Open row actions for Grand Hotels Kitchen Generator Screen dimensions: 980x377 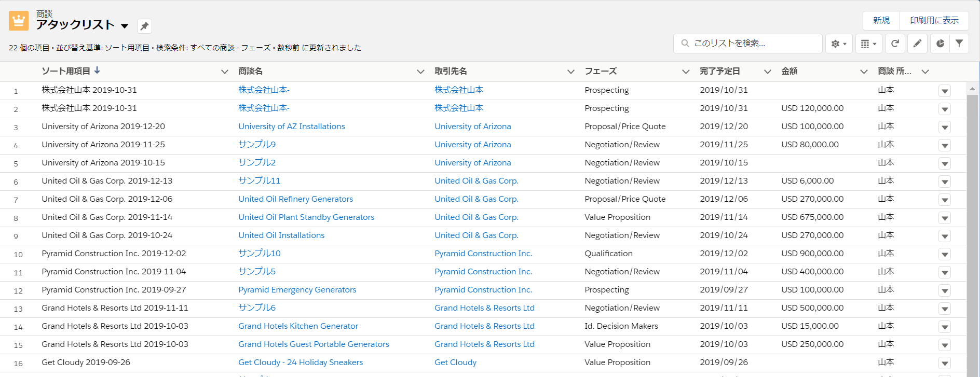pyautogui.click(x=945, y=327)
